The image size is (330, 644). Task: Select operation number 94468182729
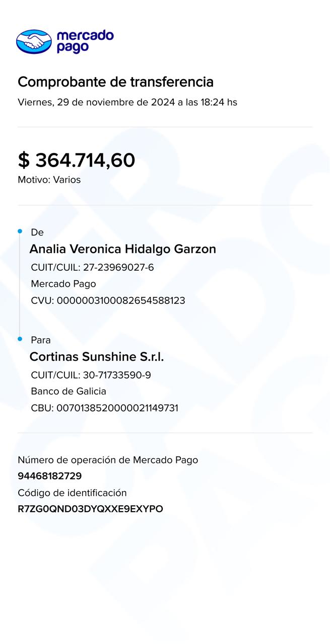[49, 476]
